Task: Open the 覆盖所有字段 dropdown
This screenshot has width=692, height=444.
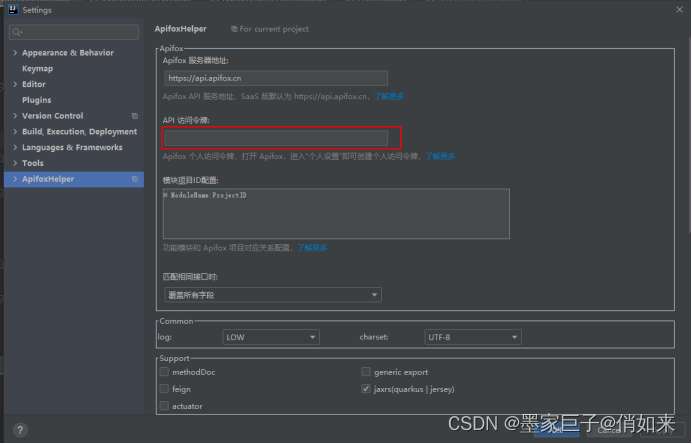Action: (x=273, y=295)
